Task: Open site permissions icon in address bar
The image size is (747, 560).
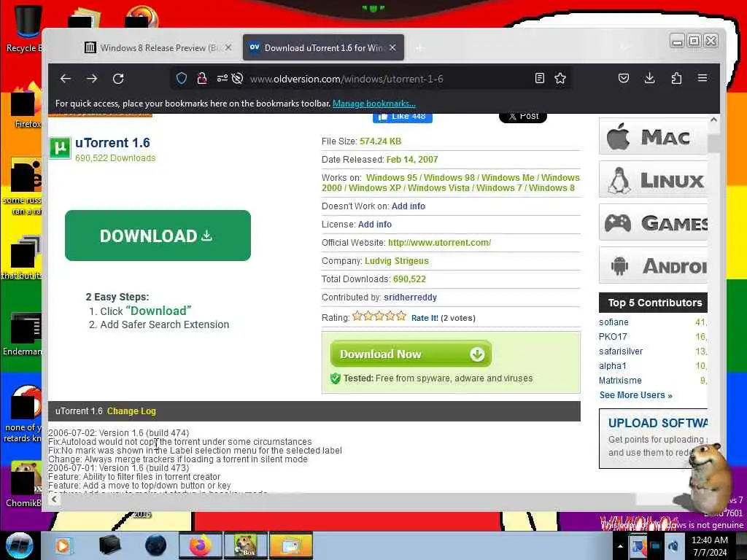Action: pos(222,79)
